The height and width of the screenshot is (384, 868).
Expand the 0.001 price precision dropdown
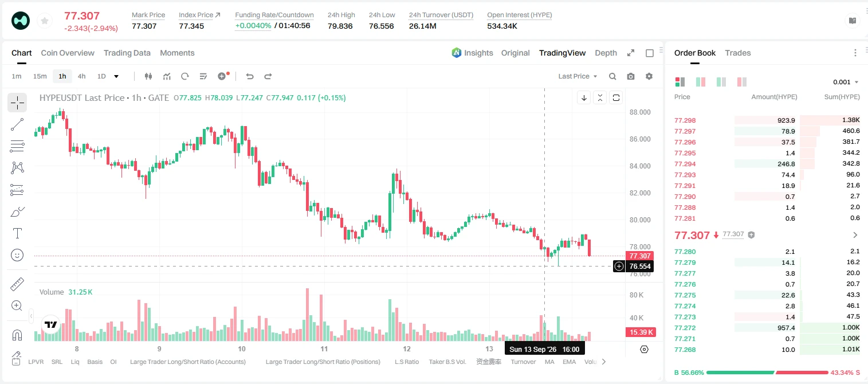coord(846,82)
